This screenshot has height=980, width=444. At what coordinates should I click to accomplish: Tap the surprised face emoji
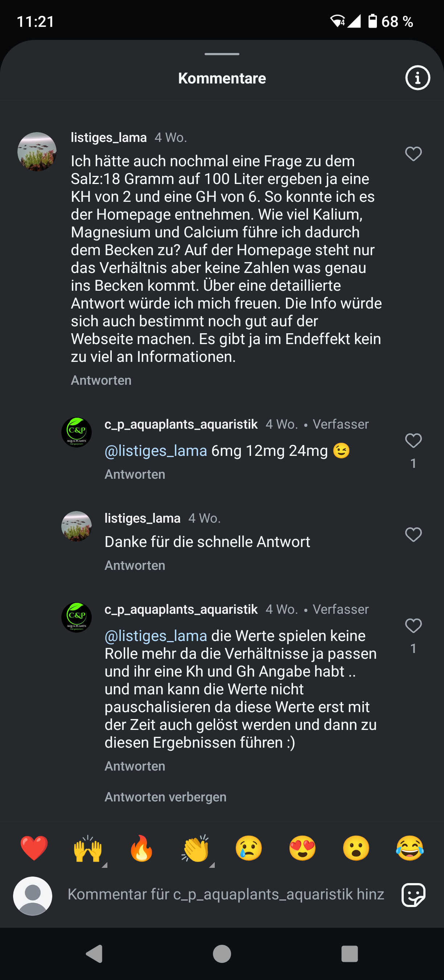[x=356, y=848]
